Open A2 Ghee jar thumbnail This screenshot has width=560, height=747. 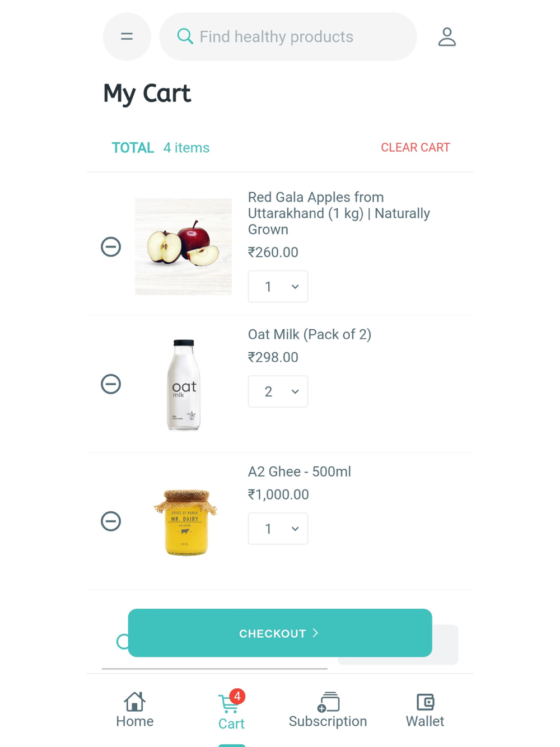(x=185, y=522)
